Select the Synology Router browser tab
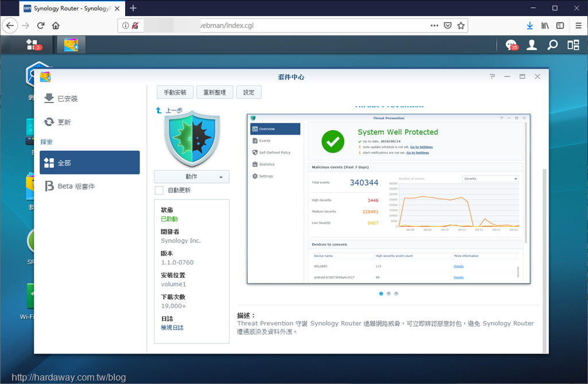The height and width of the screenshot is (384, 588). click(71, 8)
